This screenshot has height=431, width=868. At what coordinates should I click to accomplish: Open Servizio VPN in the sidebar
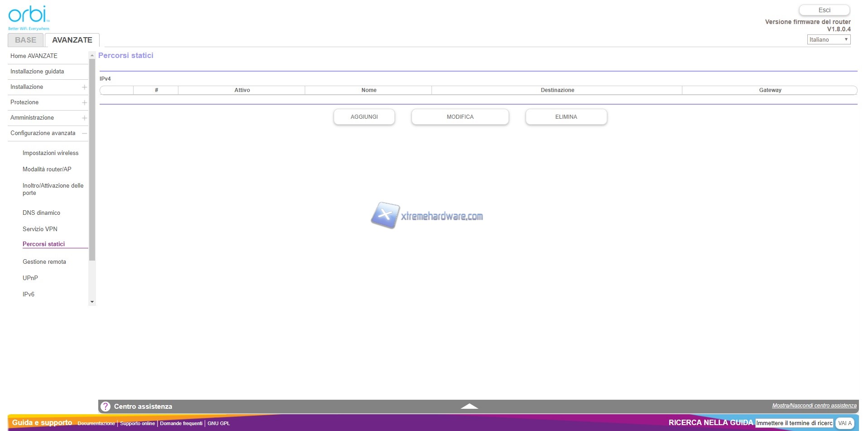coord(40,229)
